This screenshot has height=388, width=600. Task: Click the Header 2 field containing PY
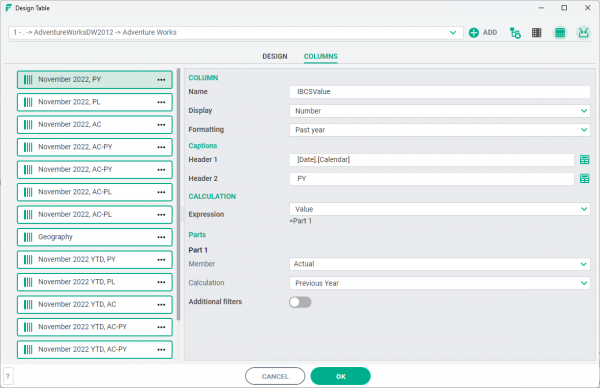tap(432, 179)
